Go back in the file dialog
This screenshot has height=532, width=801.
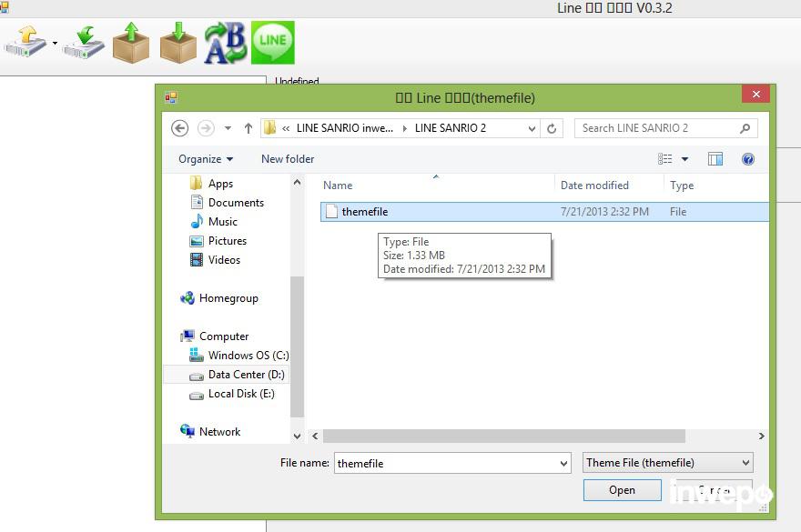pos(180,128)
